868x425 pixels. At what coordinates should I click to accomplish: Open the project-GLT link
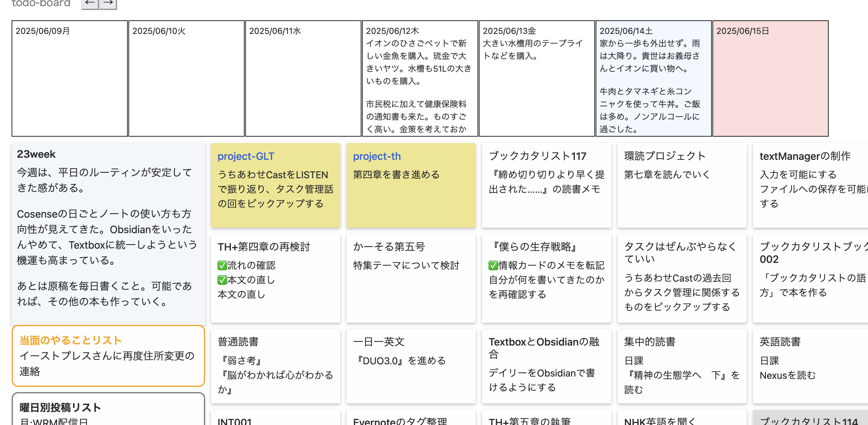(x=246, y=156)
